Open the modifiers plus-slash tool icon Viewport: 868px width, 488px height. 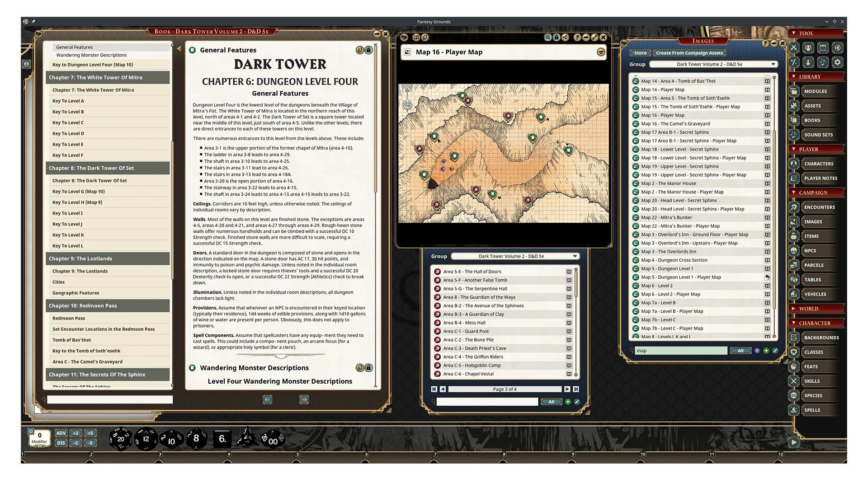tap(794, 62)
